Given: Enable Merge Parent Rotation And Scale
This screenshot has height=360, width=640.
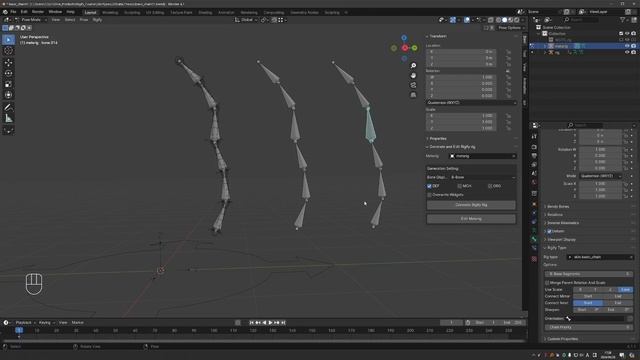Looking at the screenshot, I should [x=547, y=283].
